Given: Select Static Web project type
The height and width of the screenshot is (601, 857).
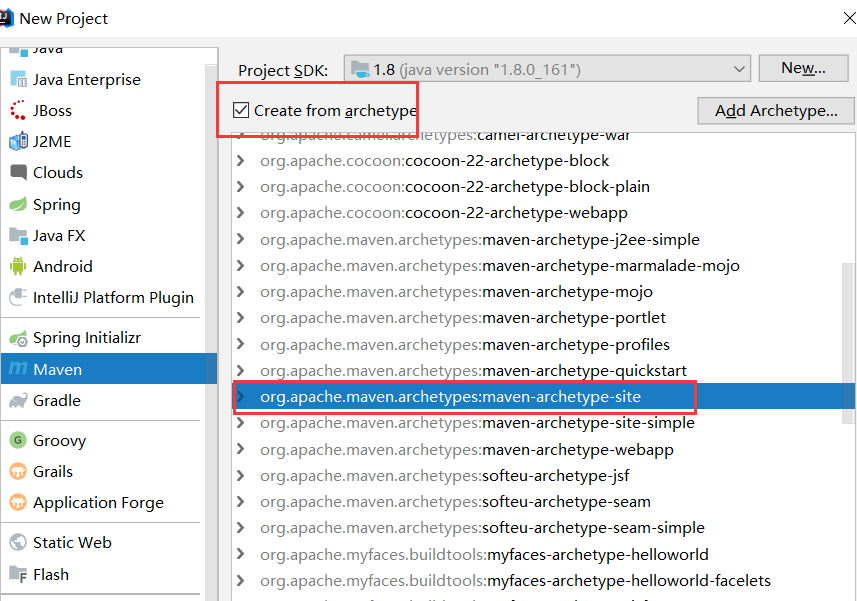Looking at the screenshot, I should pos(104,542).
